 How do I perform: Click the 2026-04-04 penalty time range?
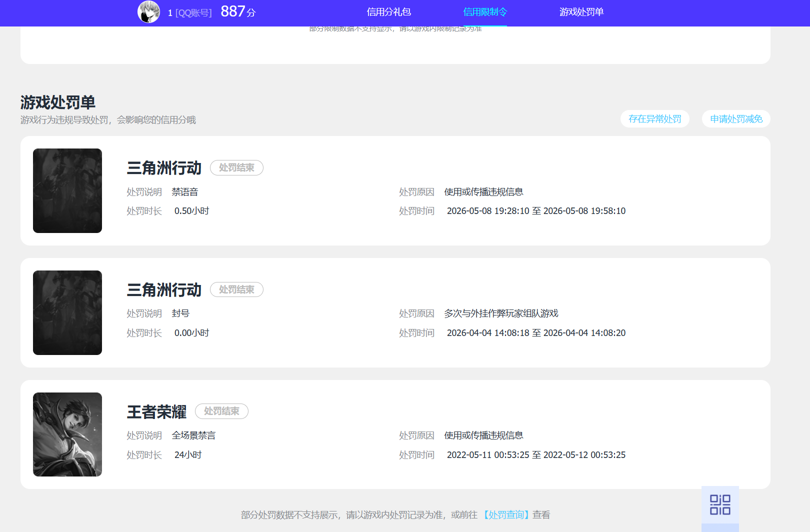click(536, 333)
